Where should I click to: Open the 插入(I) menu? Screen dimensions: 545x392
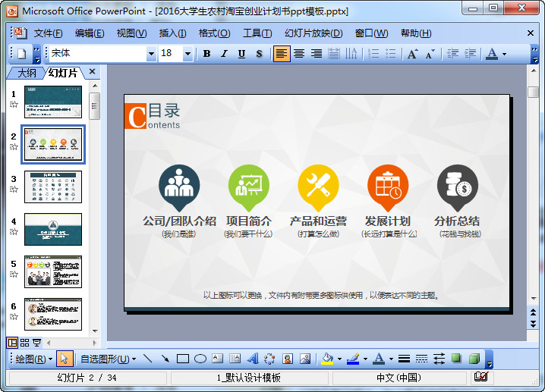173,33
